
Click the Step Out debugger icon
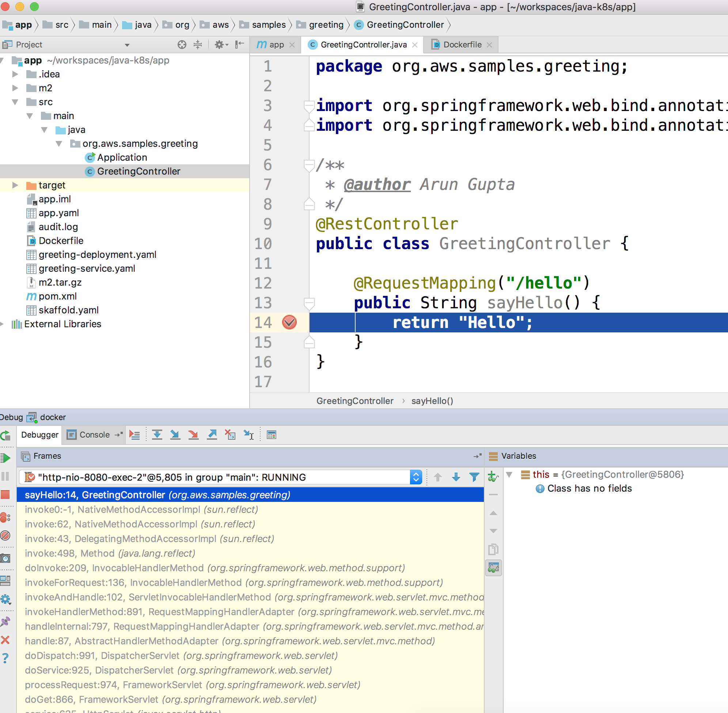[x=212, y=435]
